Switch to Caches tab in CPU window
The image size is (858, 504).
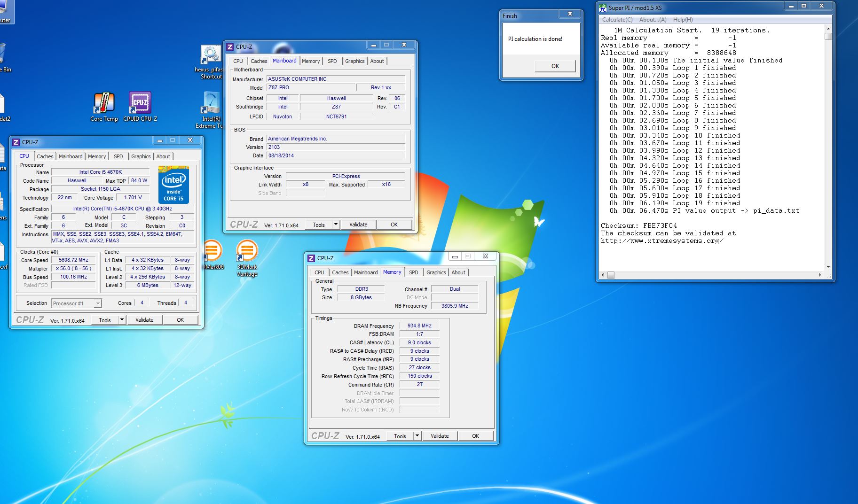(x=45, y=156)
